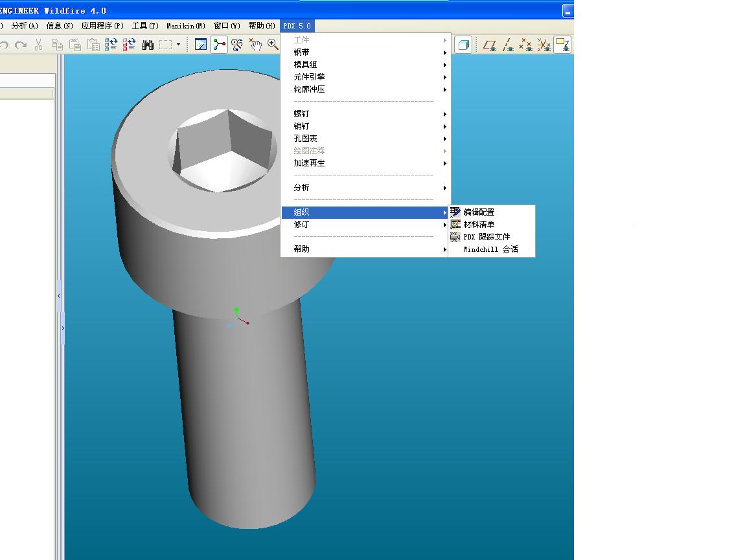Screen dimensions: 745x560
Task: Open the Regeneration Manager icon
Action: click(129, 45)
